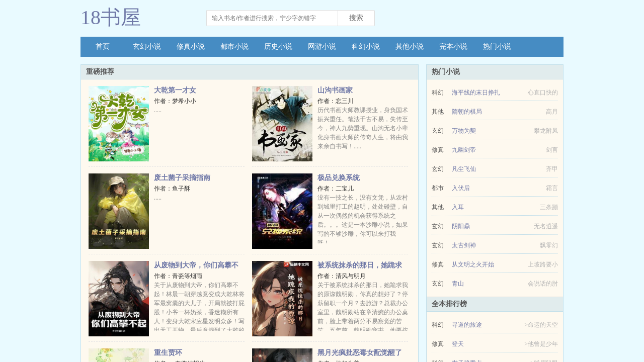
Task: Click the 搜索 button
Action: pos(356,18)
